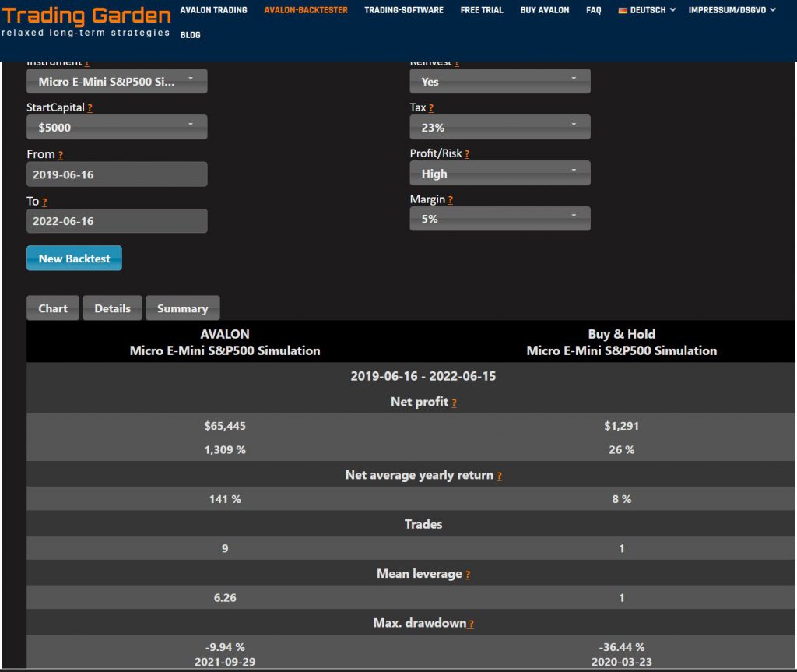Open the Deutsch language menu
Screen dimensions: 797x672
tap(647, 10)
